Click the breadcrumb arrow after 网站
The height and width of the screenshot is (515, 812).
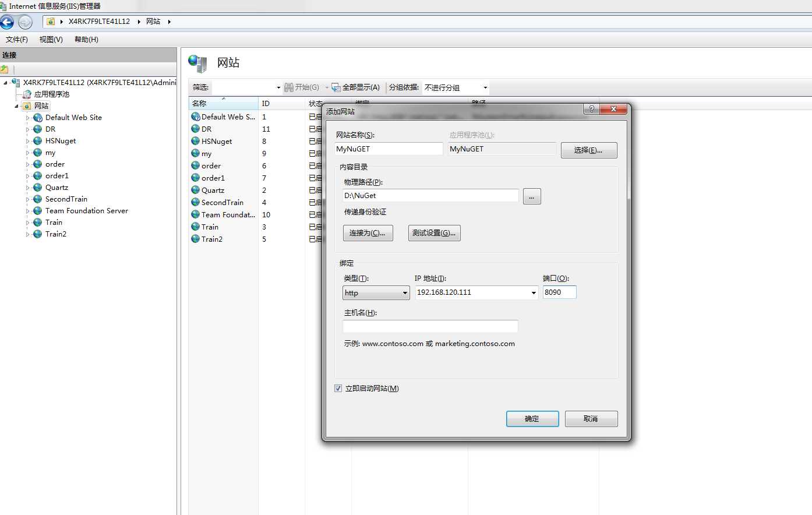(169, 22)
